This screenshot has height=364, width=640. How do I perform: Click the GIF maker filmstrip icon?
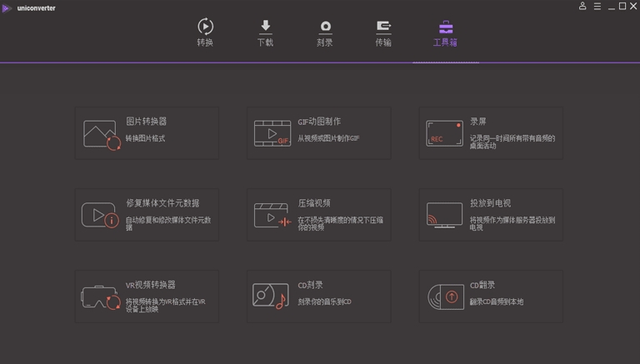(272, 133)
